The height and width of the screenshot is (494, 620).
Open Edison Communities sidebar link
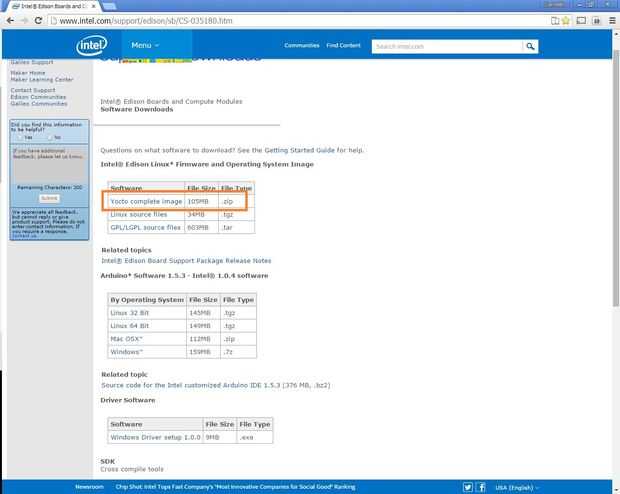coord(38,97)
